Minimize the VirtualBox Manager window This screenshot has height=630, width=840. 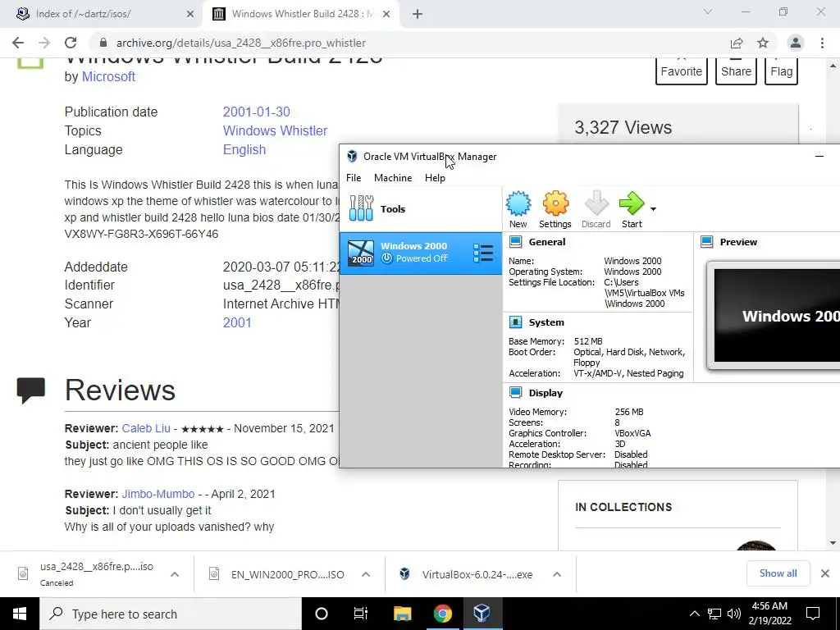(819, 157)
